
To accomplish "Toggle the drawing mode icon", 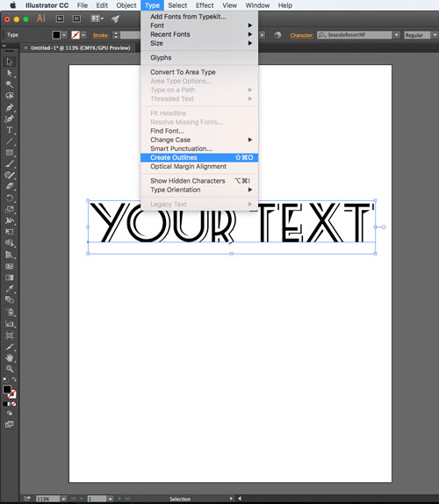I will (10, 413).
